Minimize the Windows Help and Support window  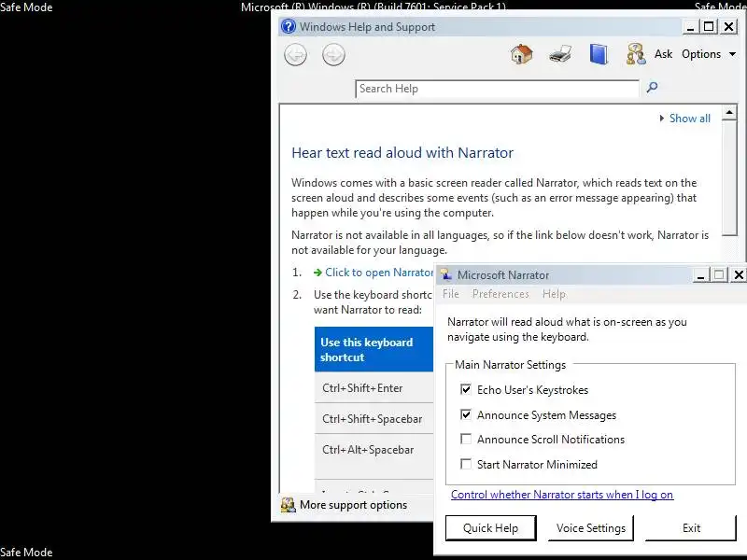(690, 26)
